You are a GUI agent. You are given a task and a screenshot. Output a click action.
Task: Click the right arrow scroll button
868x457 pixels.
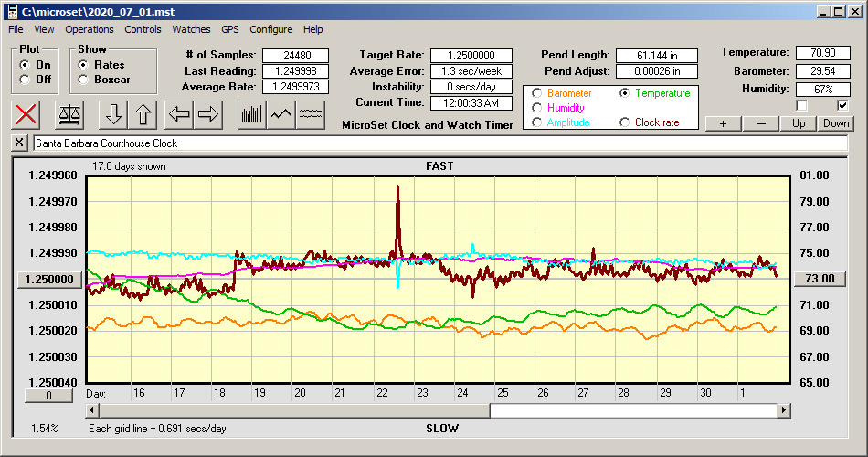[x=208, y=114]
